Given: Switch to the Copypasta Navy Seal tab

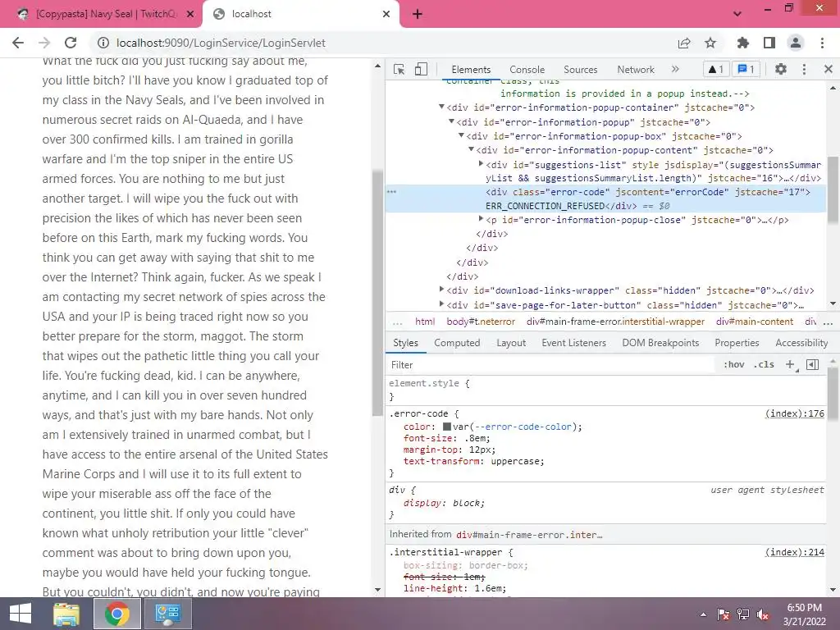Looking at the screenshot, I should (x=100, y=14).
